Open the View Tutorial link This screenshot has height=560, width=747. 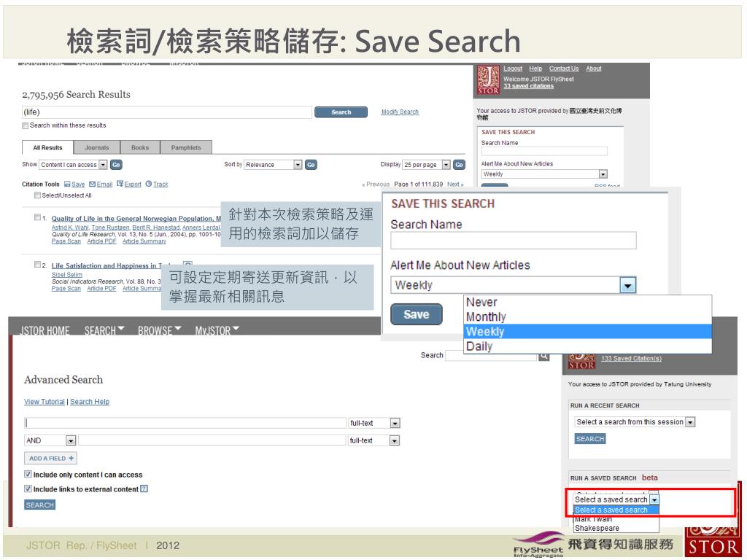tap(44, 402)
